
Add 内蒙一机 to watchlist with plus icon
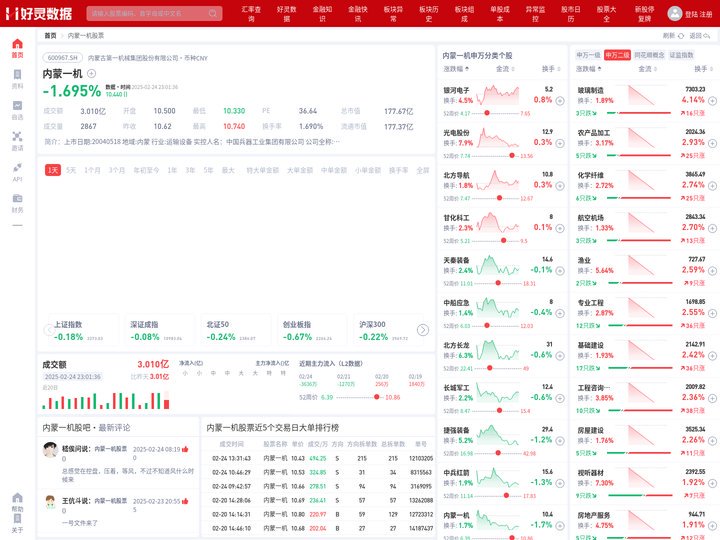pyautogui.click(x=92, y=73)
